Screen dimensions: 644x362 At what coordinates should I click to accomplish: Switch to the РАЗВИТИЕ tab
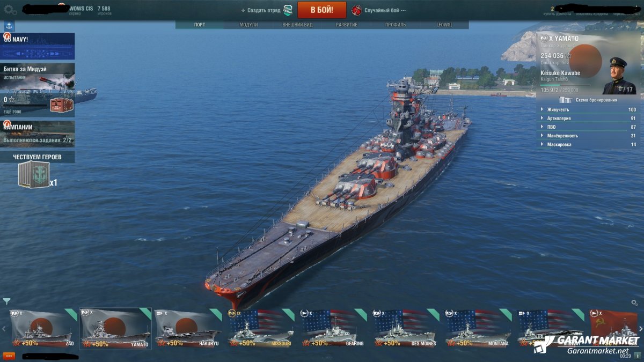tap(347, 25)
